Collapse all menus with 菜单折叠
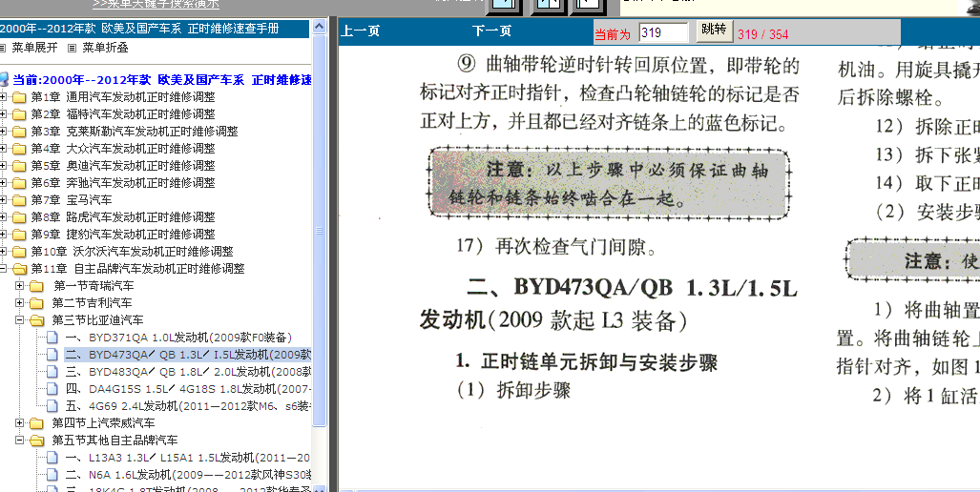The width and height of the screenshot is (980, 492). click(x=105, y=48)
